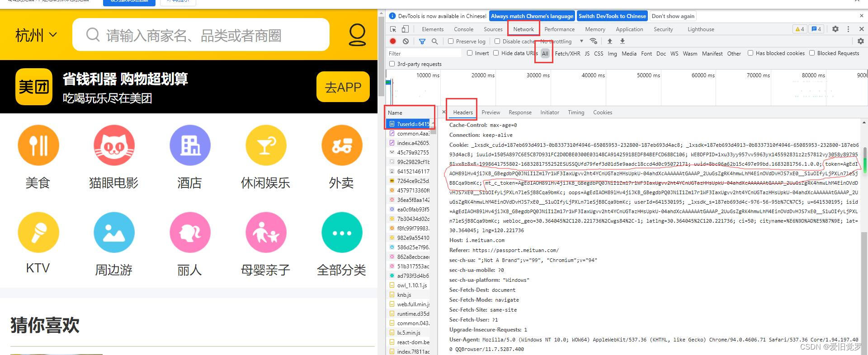Toggle the network filter funnel icon
868x355 pixels.
(422, 41)
